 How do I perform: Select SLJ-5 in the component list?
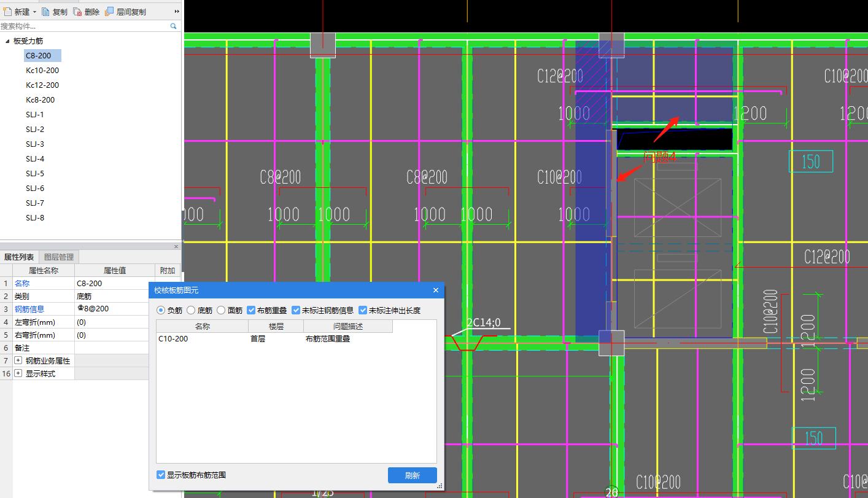(35, 174)
